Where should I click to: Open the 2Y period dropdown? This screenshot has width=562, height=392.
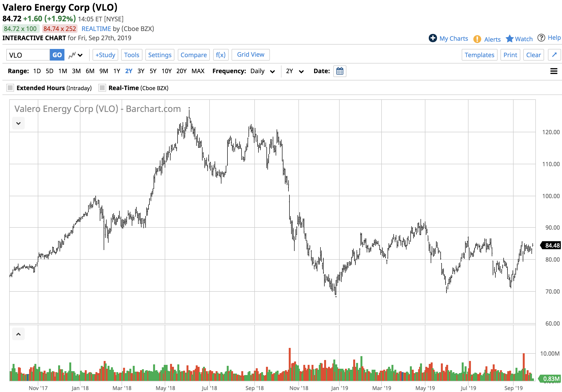click(295, 71)
